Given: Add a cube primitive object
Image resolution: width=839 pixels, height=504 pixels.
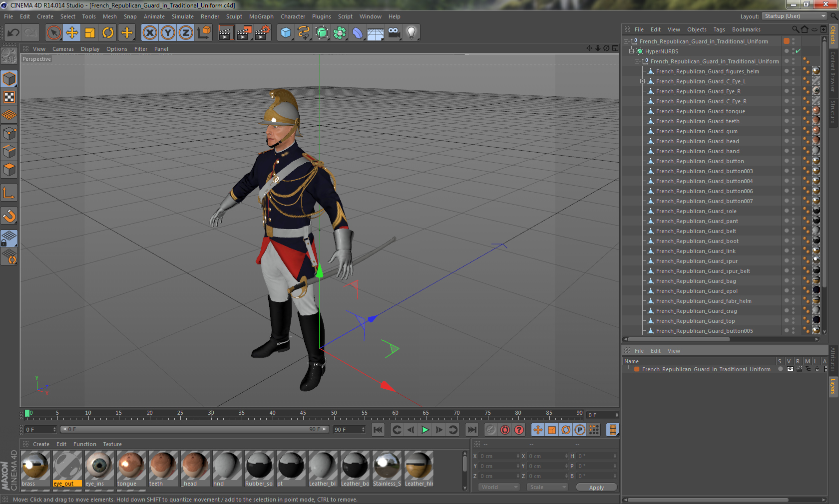Looking at the screenshot, I should click(286, 33).
